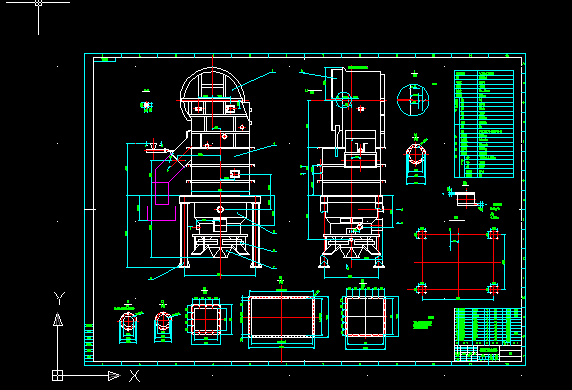Select the cyan circular detail view

tap(413, 100)
